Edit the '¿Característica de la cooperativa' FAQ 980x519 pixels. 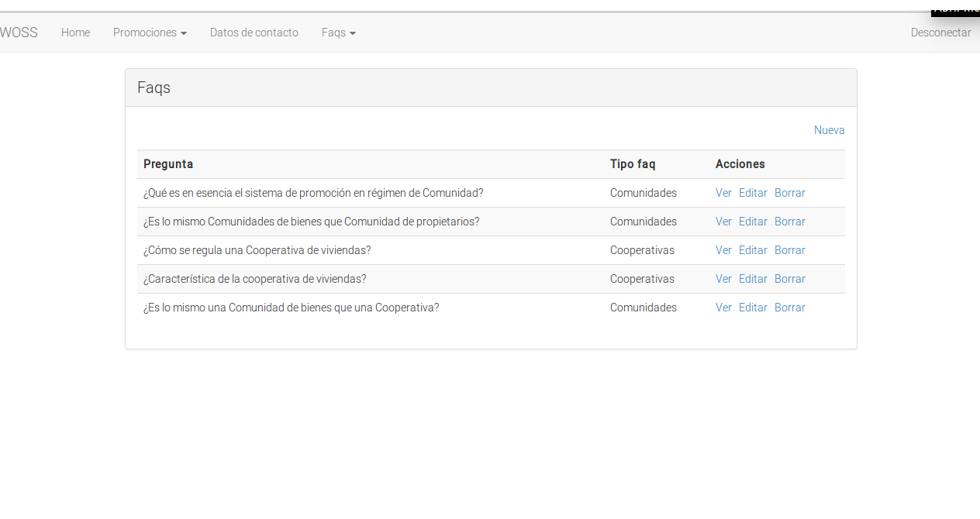(753, 279)
